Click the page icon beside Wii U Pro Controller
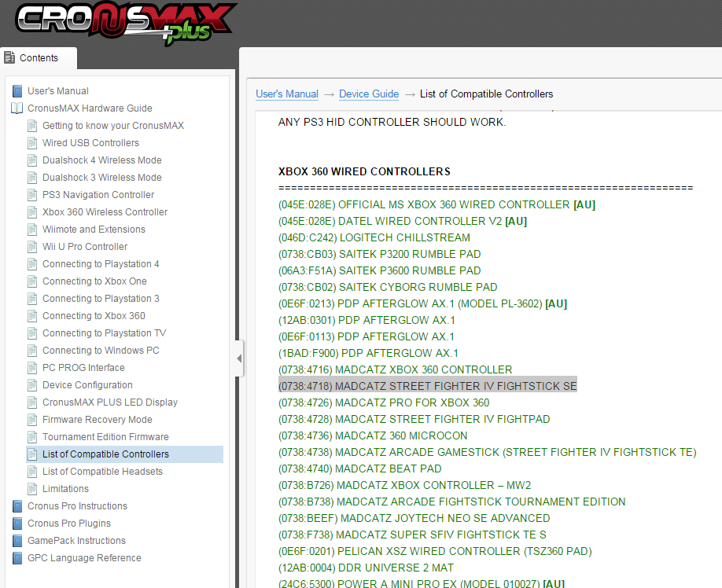The image size is (722, 588). 32,247
